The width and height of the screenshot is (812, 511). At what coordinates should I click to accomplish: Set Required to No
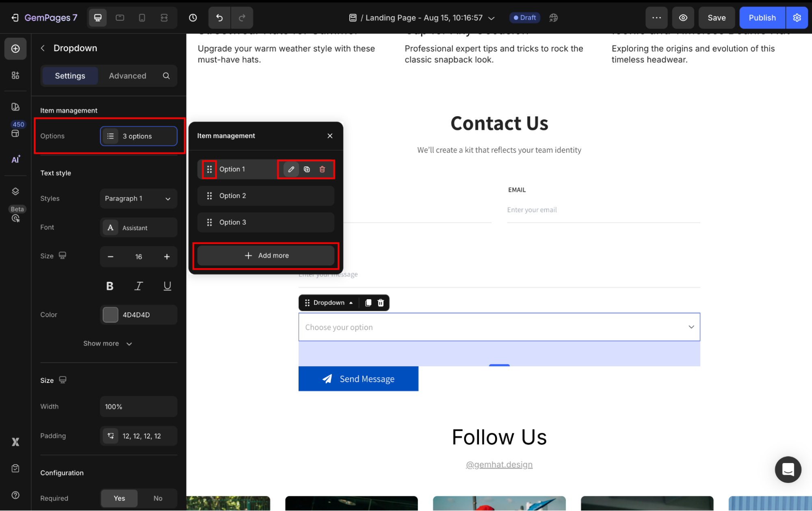pyautogui.click(x=158, y=498)
